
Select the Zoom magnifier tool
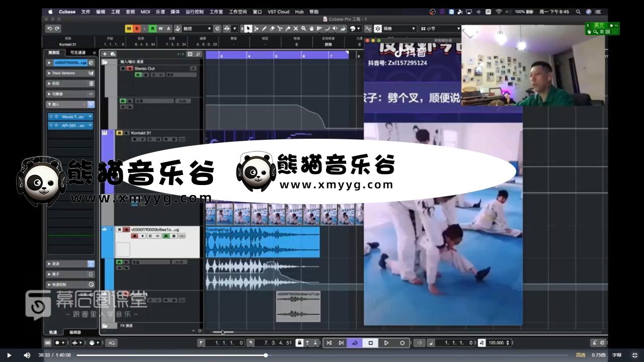(303, 29)
